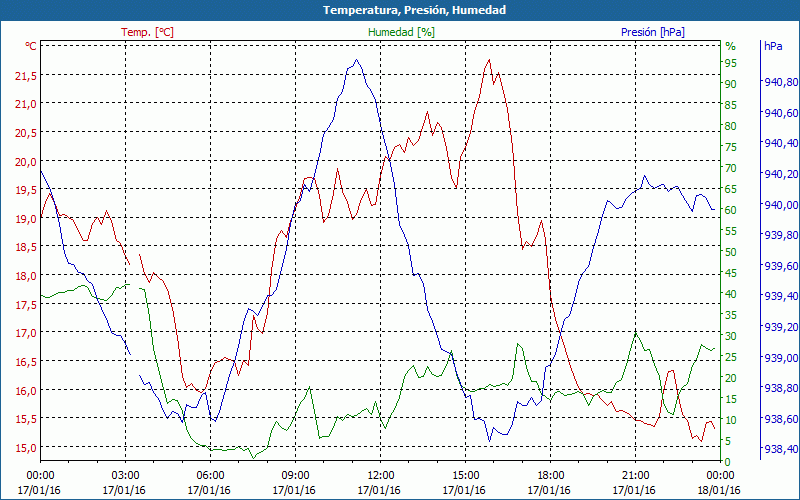Pick the 20,5 temperature axis value

(26, 133)
